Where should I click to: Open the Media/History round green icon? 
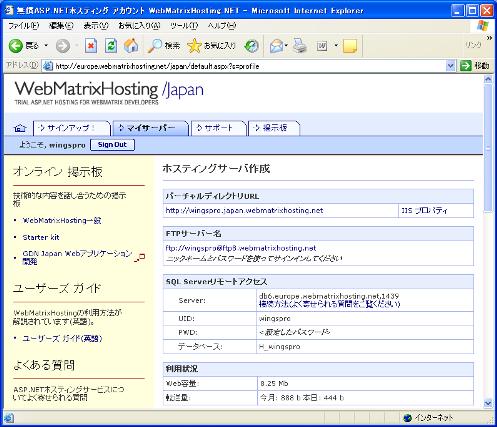click(x=251, y=46)
